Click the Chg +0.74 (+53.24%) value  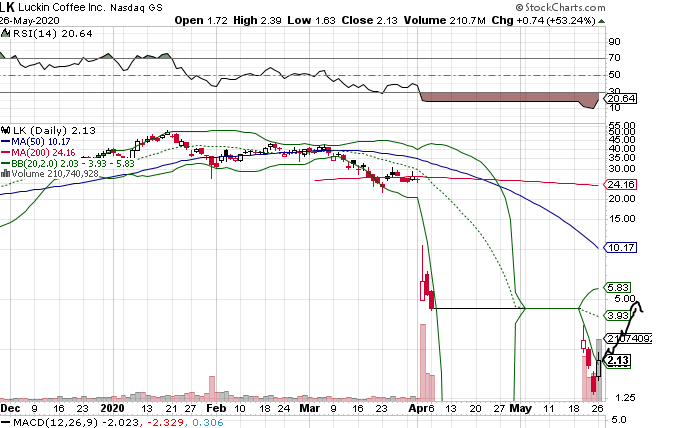pos(543,20)
